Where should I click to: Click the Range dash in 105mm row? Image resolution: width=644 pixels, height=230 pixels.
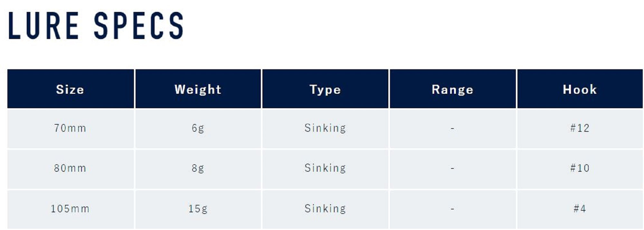tap(452, 209)
